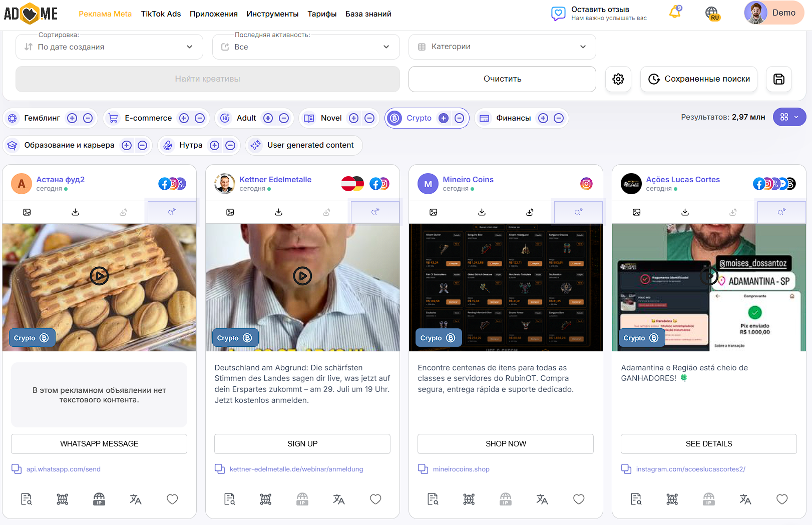
Task: Include the Финансы category with plus
Action: click(543, 118)
